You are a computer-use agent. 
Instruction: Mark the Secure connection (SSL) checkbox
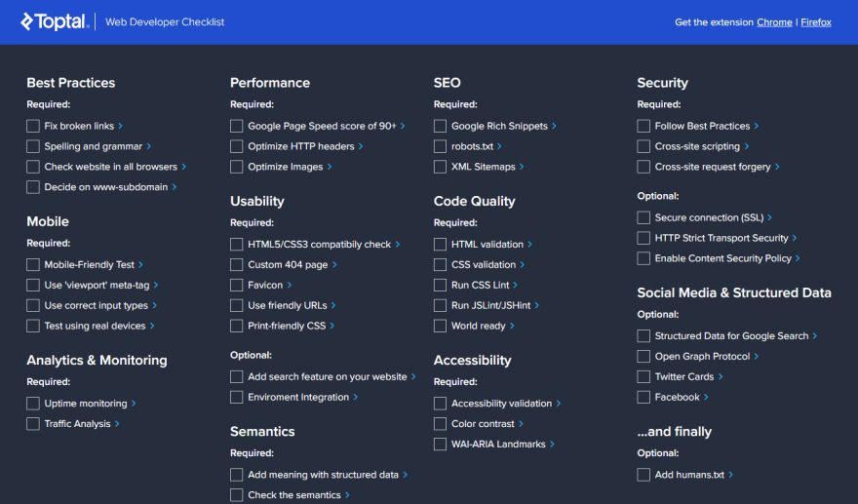[643, 217]
